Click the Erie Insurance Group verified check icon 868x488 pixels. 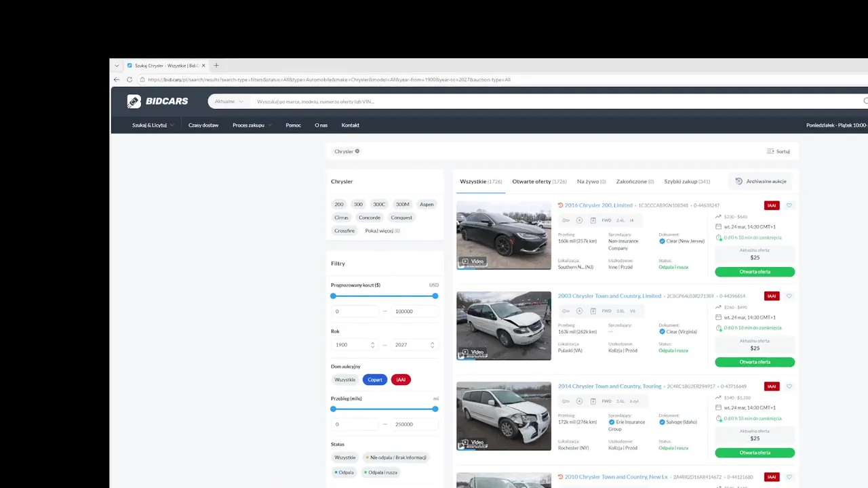tap(612, 422)
